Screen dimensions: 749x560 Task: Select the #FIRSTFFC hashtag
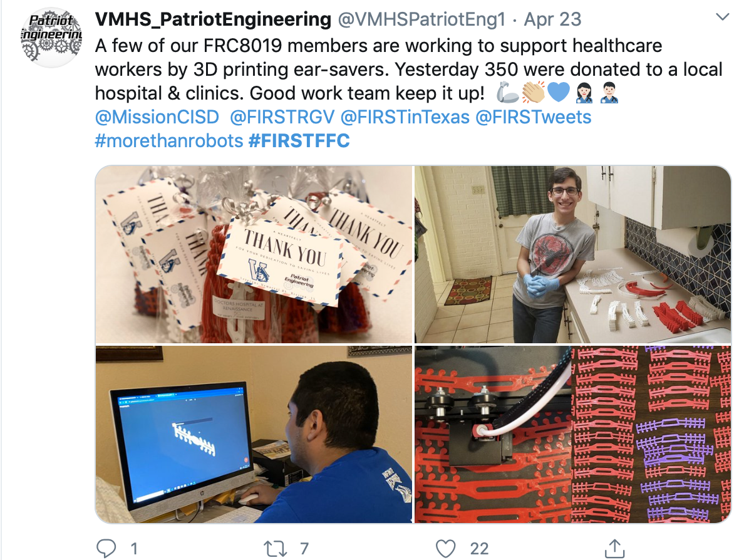point(299,141)
